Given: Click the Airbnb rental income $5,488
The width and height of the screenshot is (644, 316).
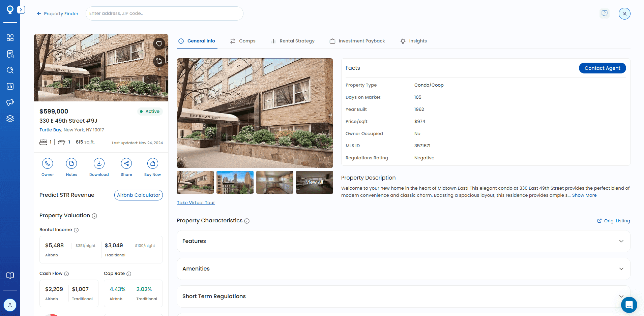Looking at the screenshot, I should click(54, 246).
